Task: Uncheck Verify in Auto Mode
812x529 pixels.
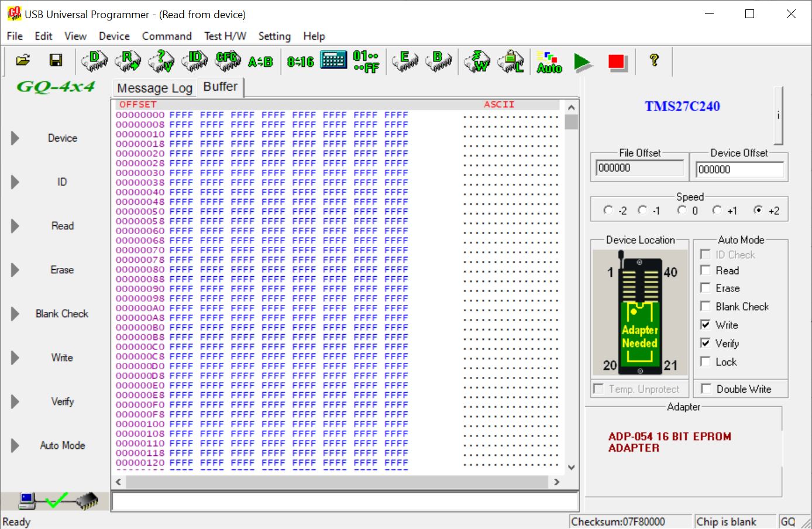Action: click(x=706, y=343)
